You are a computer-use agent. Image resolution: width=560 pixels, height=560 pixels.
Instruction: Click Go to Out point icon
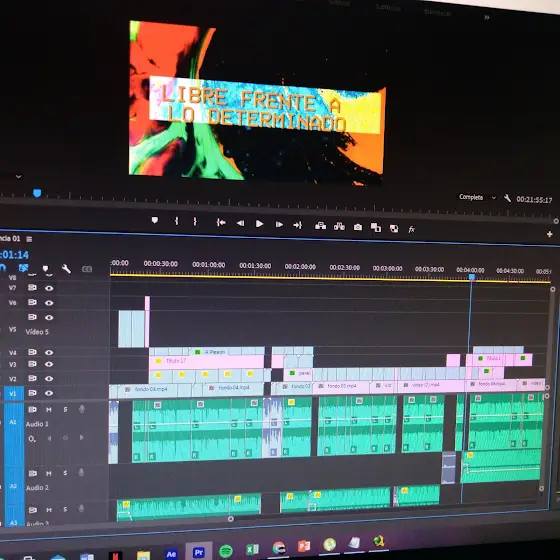298,225
